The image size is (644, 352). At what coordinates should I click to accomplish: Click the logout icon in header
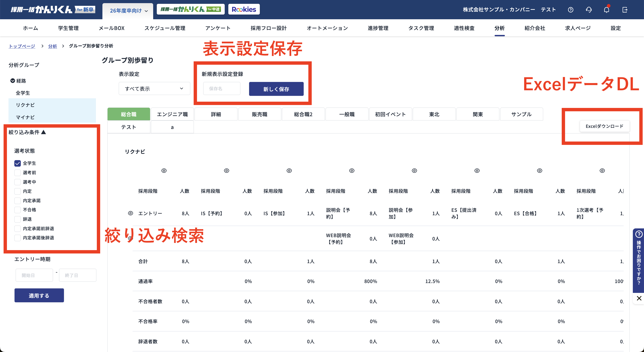625,10
